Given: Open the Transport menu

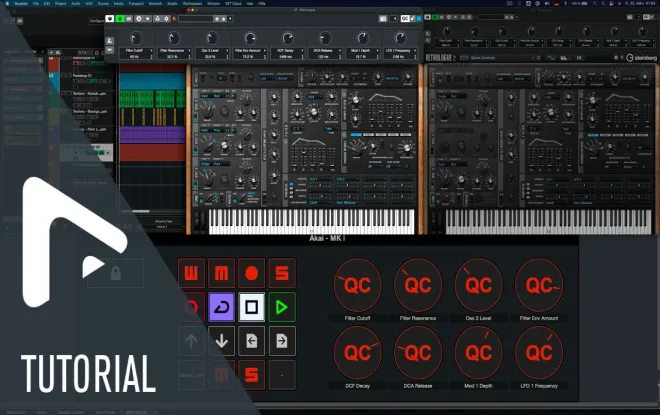Looking at the screenshot, I should 136,3.
